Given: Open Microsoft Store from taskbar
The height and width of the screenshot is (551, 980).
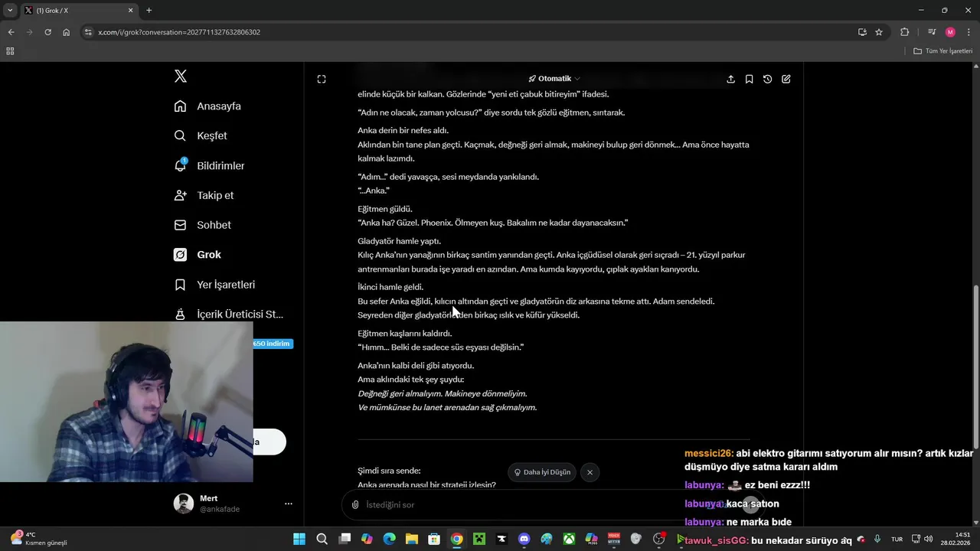Looking at the screenshot, I should [x=434, y=540].
